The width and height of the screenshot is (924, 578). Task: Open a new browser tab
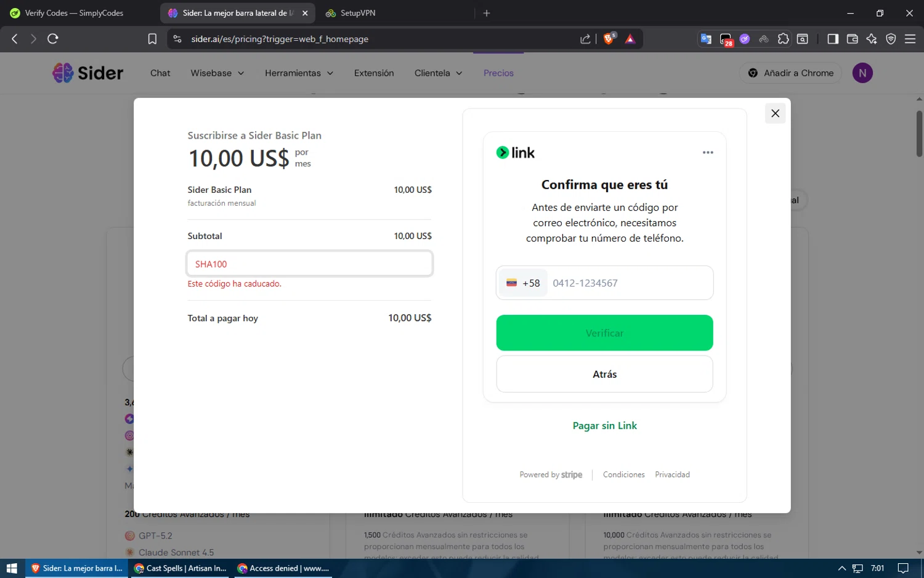(487, 13)
